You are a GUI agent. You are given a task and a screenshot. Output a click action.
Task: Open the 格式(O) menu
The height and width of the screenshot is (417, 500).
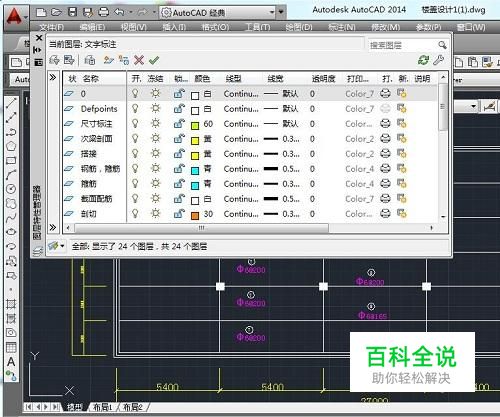click(215, 27)
